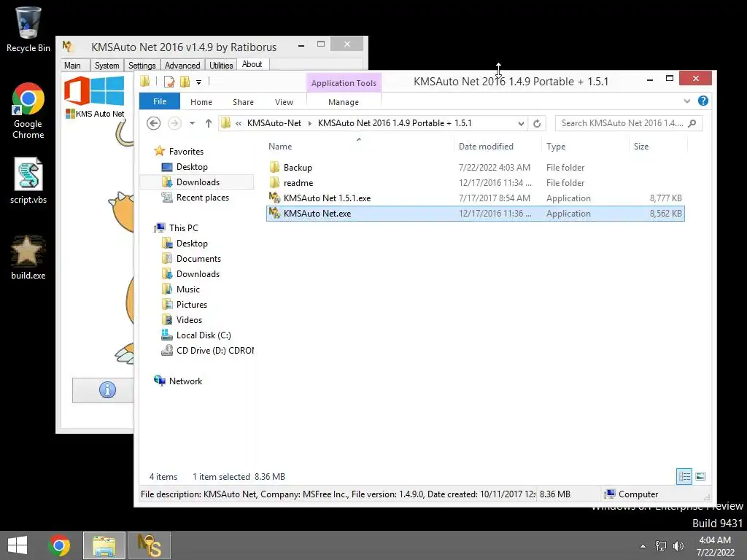This screenshot has width=747, height=560.
Task: Click the KMSAuto-Net breadcrumb segment
Action: pyautogui.click(x=274, y=123)
